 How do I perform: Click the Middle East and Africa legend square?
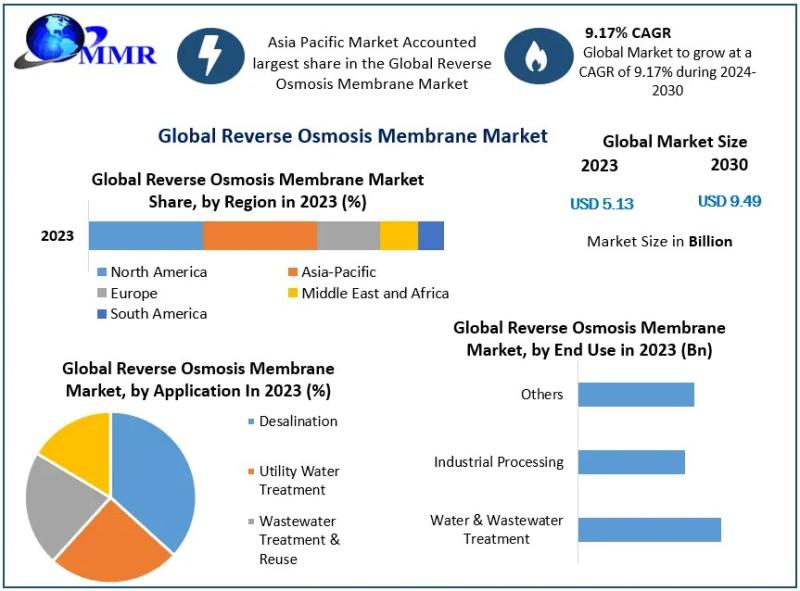pos(292,294)
